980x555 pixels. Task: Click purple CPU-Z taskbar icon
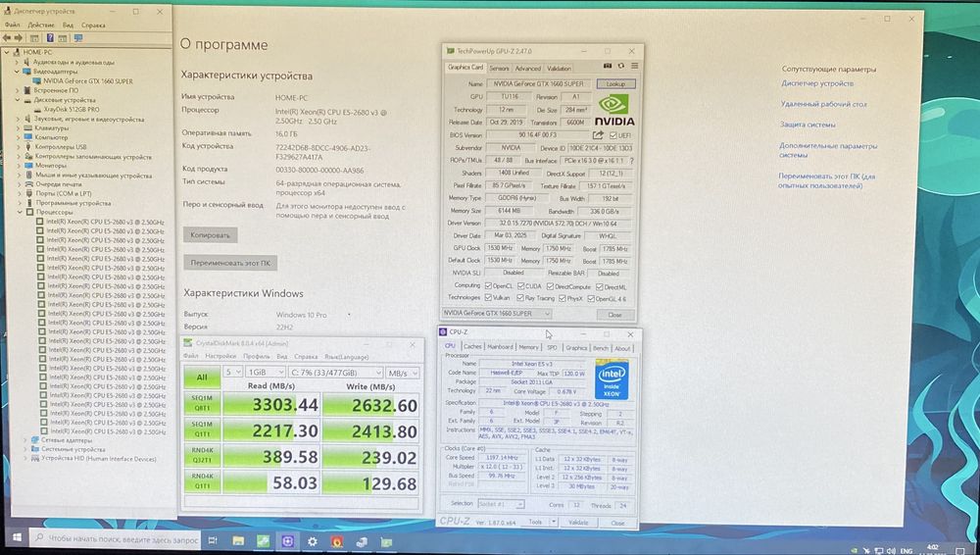287,540
